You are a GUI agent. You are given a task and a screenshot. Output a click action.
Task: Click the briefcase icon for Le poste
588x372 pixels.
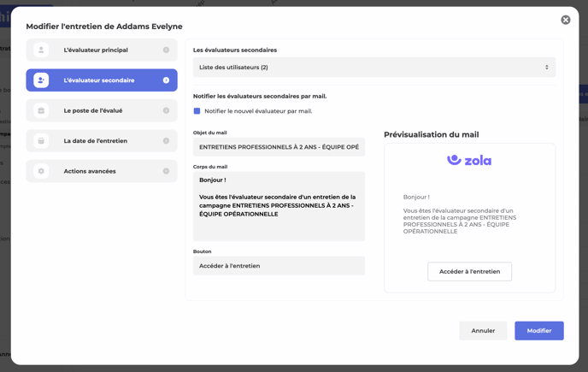(x=41, y=110)
